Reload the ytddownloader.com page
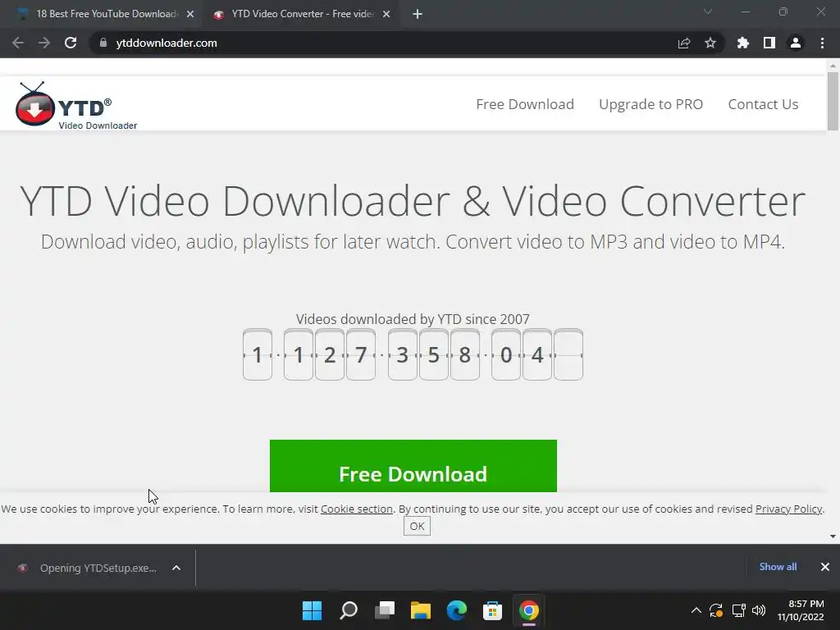Screen dimensions: 840x630 click(71, 43)
